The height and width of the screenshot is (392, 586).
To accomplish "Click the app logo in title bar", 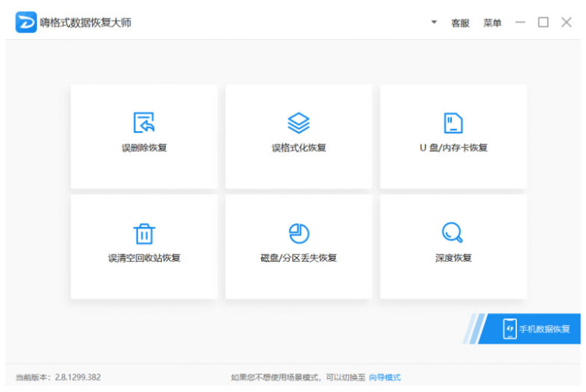I will coord(26,22).
